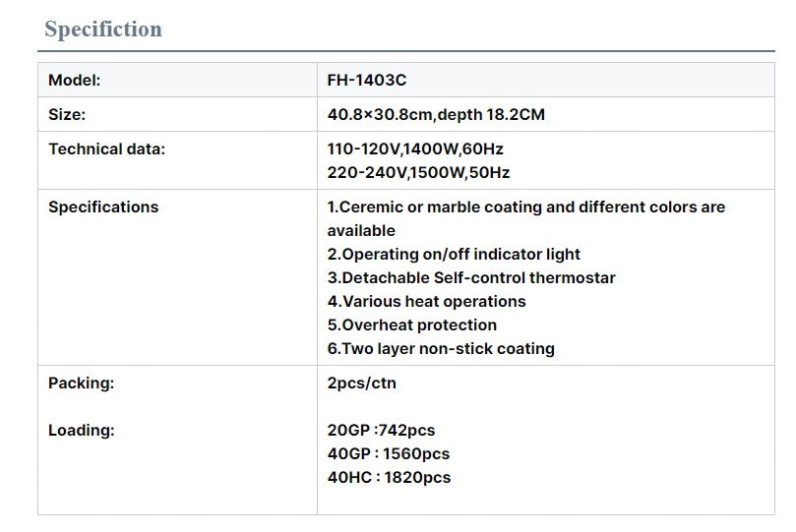This screenshot has height=532, width=796.
Task: Select Various heat operations entry
Action: coord(426,301)
